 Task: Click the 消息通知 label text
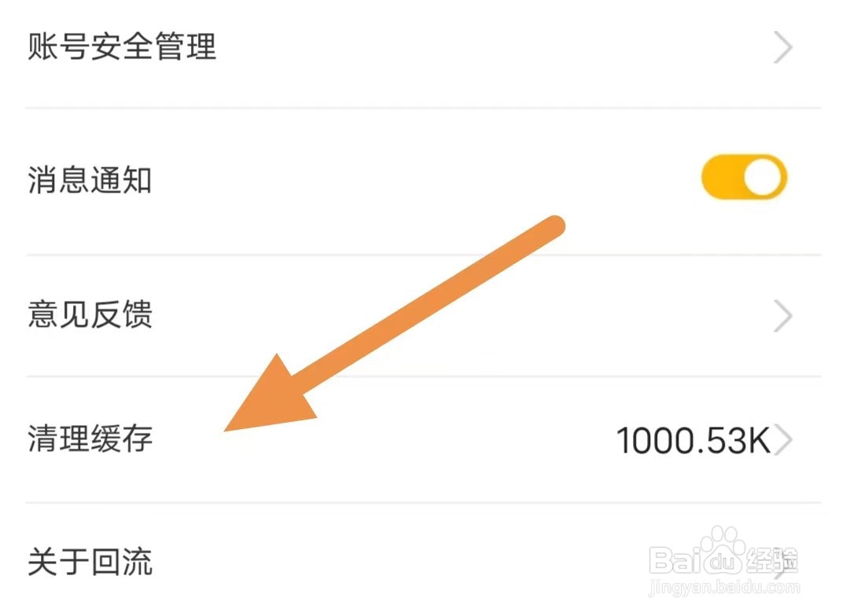coord(90,181)
